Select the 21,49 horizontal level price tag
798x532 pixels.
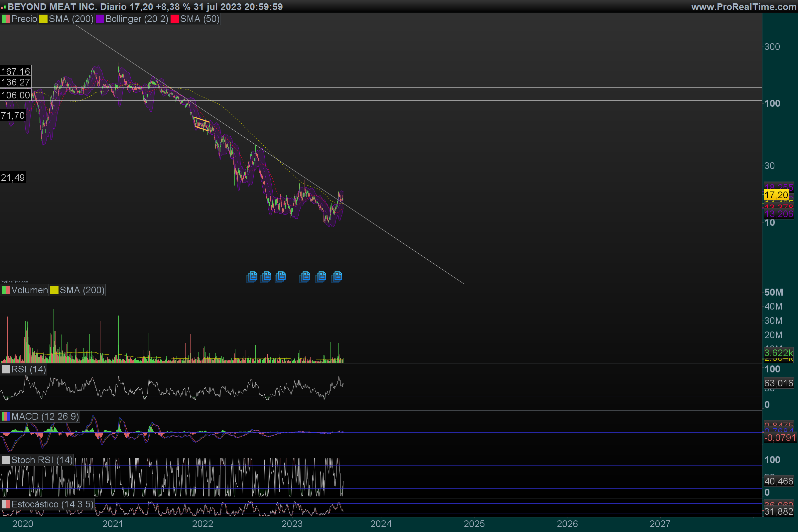(x=13, y=178)
